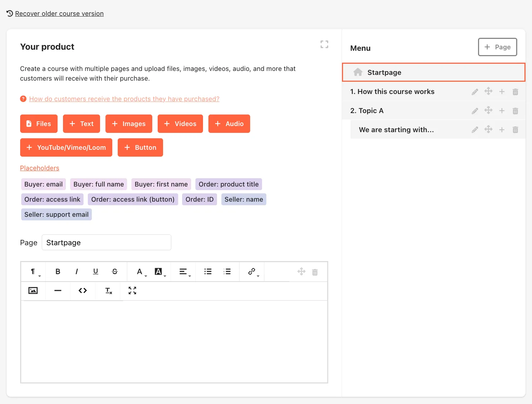The height and width of the screenshot is (404, 532).
Task: Insert a horizontal line
Action: pyautogui.click(x=58, y=291)
